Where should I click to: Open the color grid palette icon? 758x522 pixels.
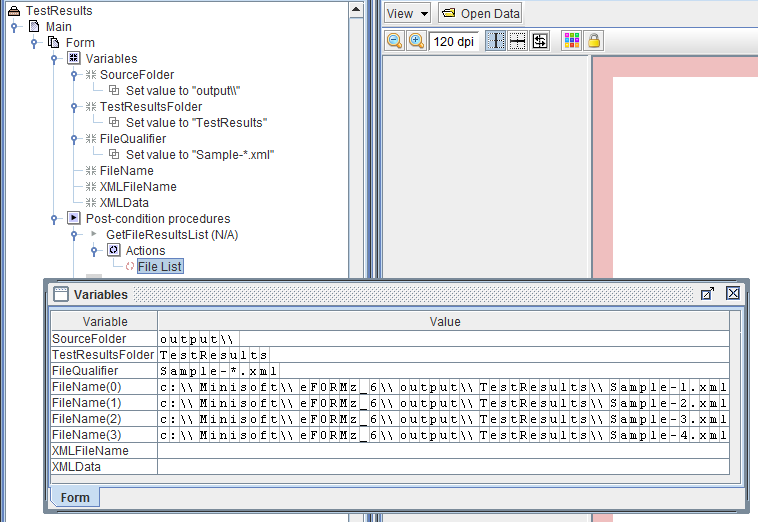572,41
